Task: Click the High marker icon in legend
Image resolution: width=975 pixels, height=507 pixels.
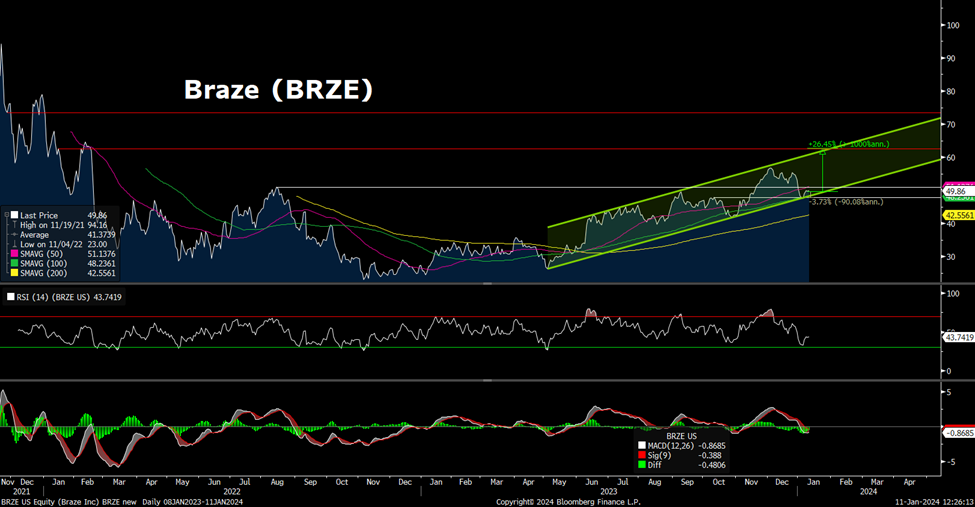Action: [x=14, y=225]
